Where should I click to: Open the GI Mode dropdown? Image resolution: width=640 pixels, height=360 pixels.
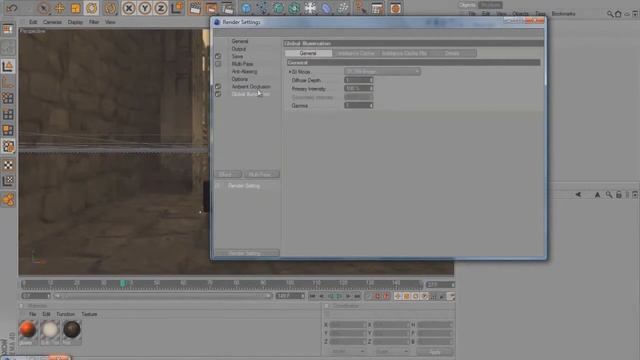pyautogui.click(x=382, y=71)
